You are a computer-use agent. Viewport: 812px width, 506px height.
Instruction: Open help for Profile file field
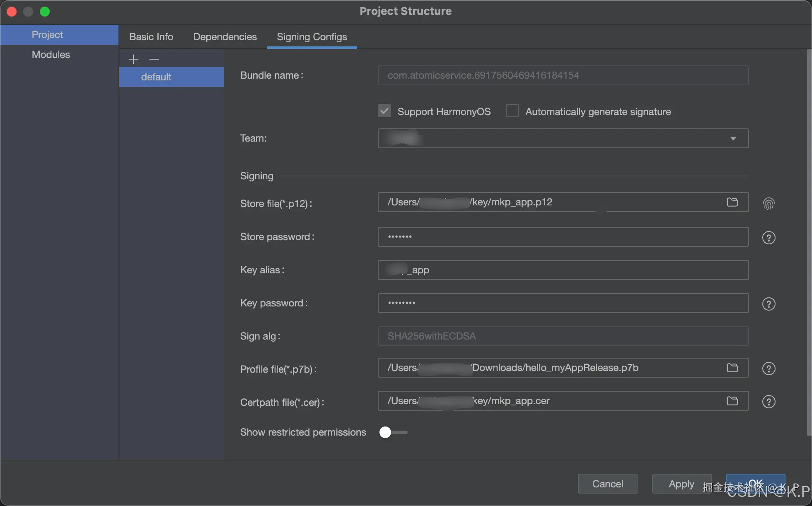[x=768, y=368]
